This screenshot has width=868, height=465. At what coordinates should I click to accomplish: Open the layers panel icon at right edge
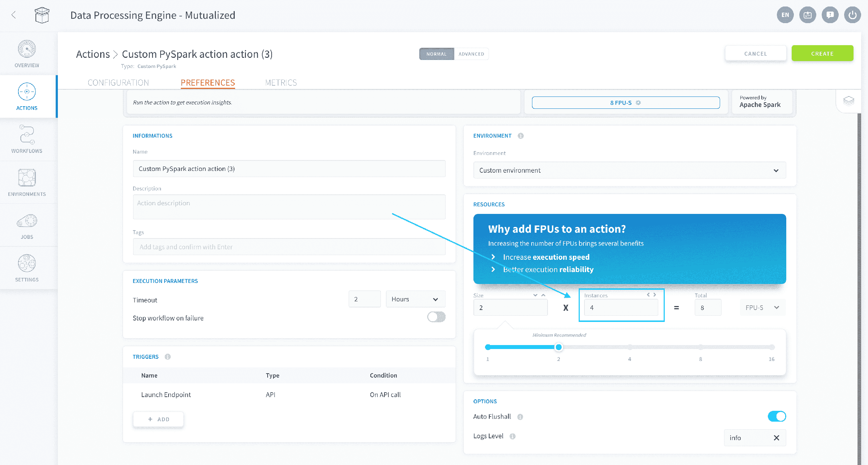pyautogui.click(x=848, y=101)
